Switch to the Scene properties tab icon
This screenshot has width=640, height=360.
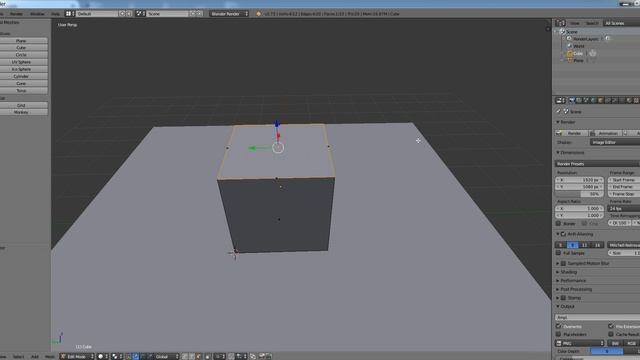pos(586,100)
